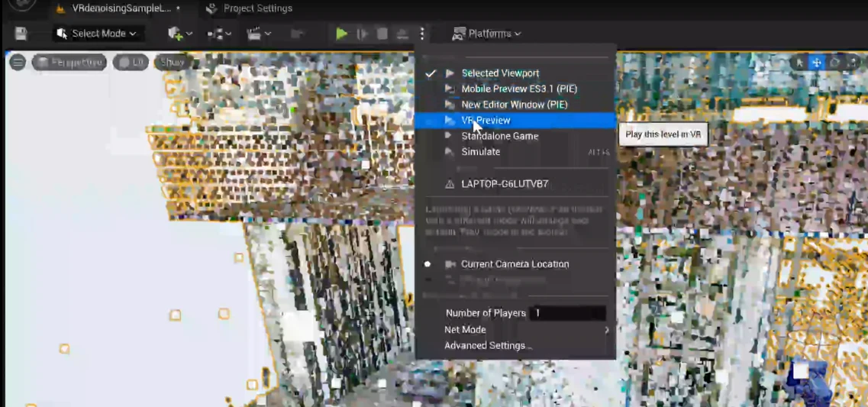Open the Add content cube dropdown
This screenshot has width=868, height=407.
coord(180,34)
